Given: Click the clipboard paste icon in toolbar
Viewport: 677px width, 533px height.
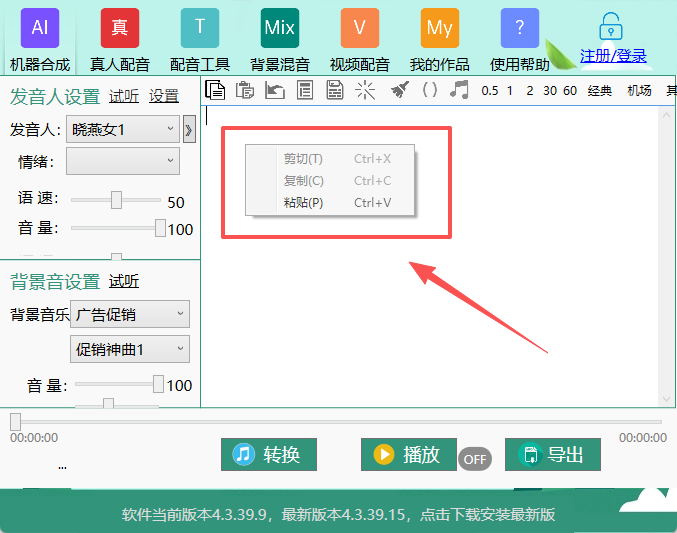Looking at the screenshot, I should (x=245, y=90).
